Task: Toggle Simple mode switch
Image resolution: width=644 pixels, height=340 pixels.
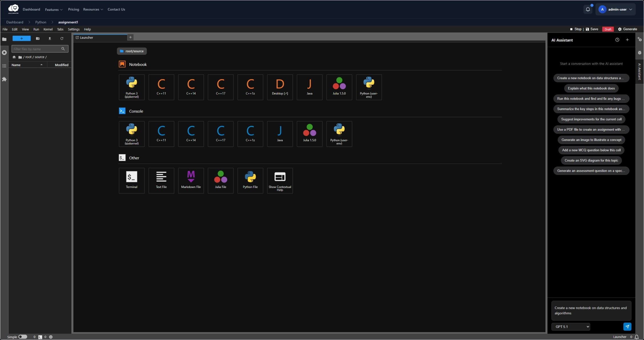Action: point(23,337)
